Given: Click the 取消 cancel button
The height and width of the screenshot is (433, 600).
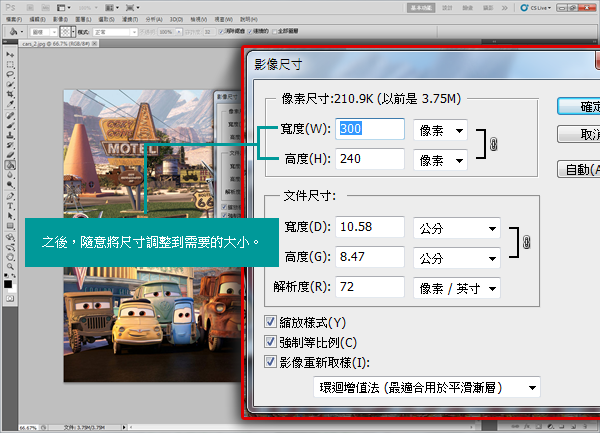Looking at the screenshot, I should click(x=578, y=134).
